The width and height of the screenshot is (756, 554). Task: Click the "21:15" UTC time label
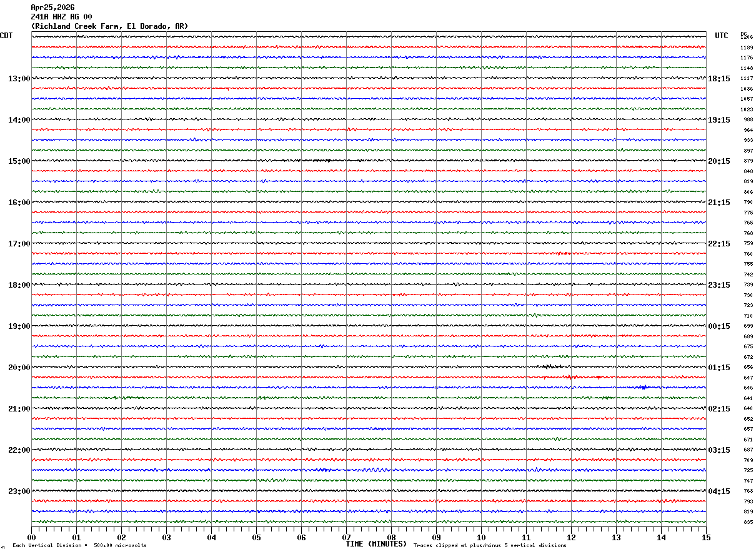coord(719,203)
